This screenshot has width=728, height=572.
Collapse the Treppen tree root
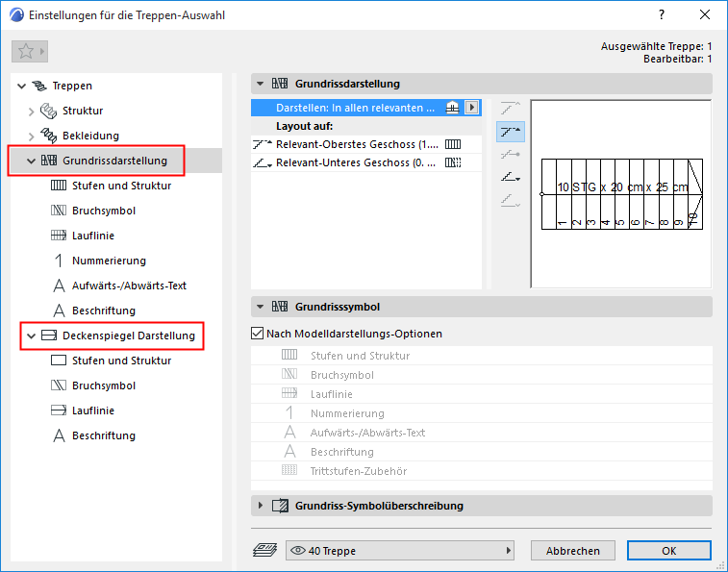[x=21, y=86]
